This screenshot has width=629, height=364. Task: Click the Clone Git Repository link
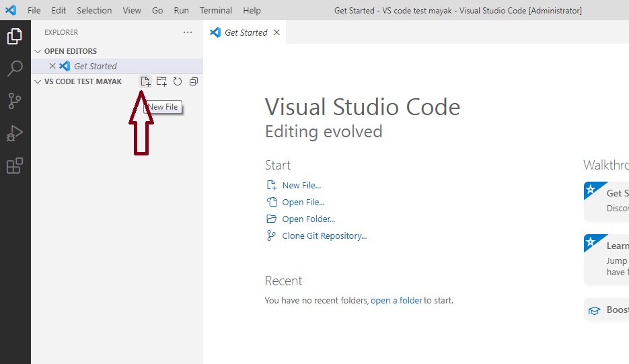[324, 235]
